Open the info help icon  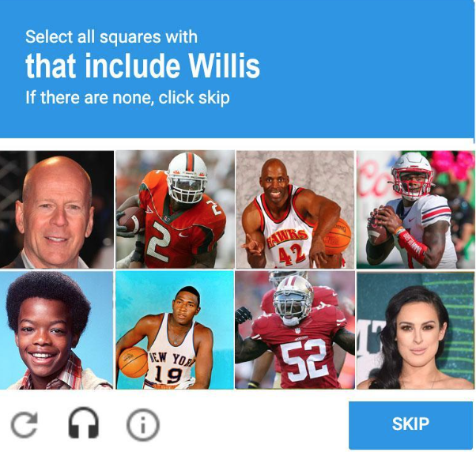click(142, 424)
